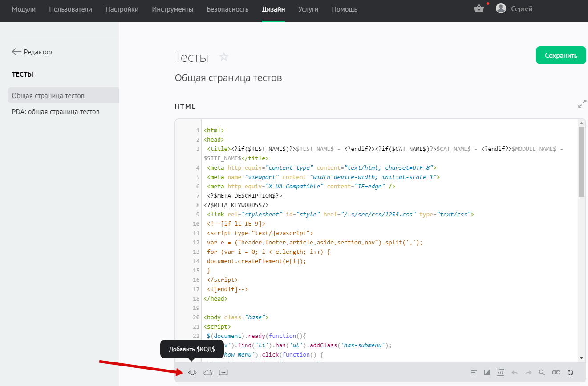This screenshot has height=386, width=588.
Task: Expand the HTML editor to fullscreen
Action: tap(582, 104)
